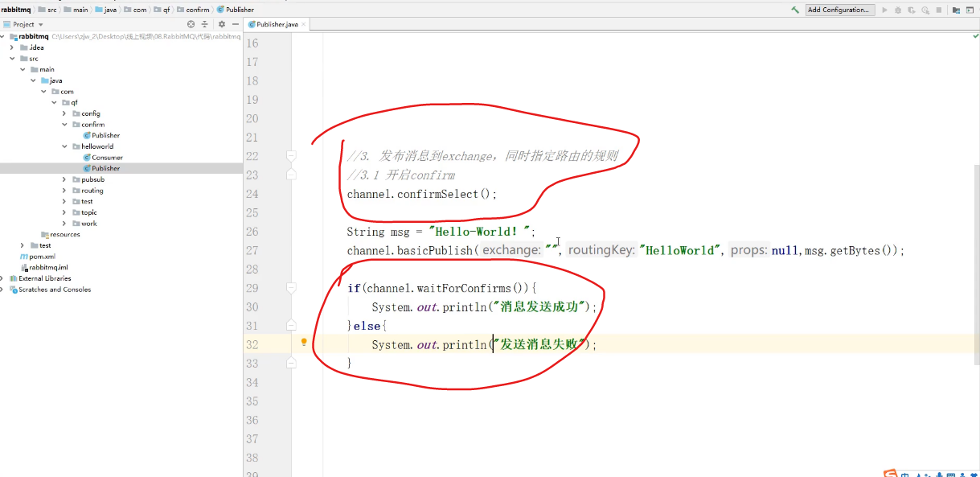Click the yellow lightbulb intention icon
The image size is (980, 477).
click(x=304, y=342)
